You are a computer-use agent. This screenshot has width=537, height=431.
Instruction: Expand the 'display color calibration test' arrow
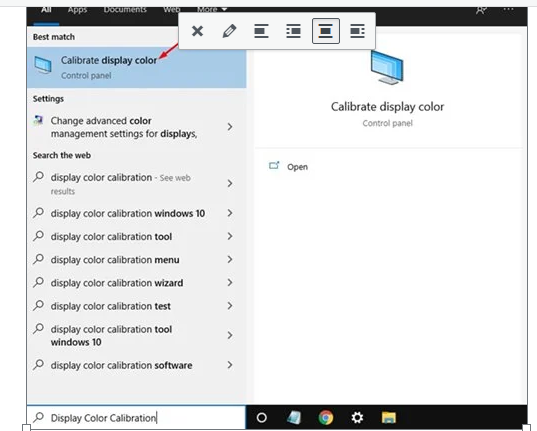pyautogui.click(x=230, y=306)
